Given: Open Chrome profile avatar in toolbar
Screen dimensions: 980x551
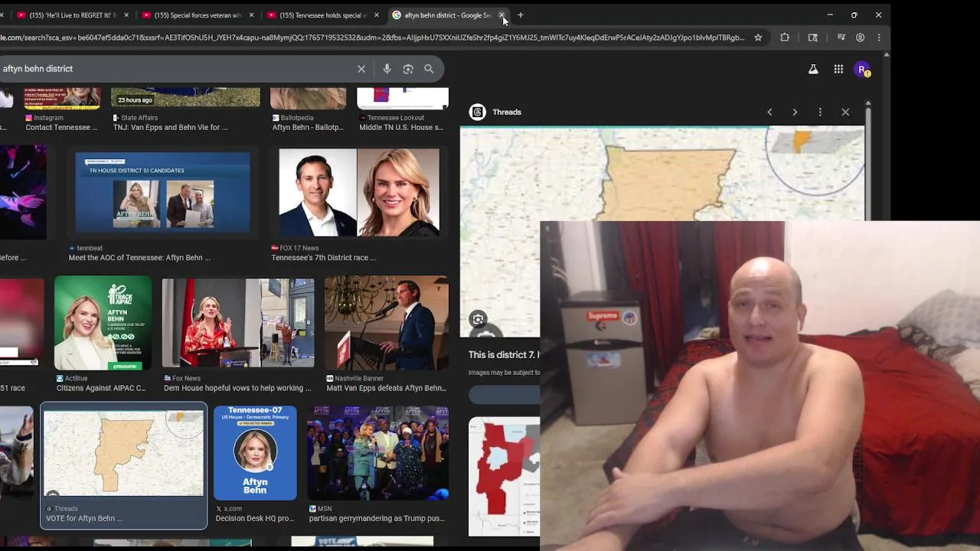Looking at the screenshot, I should click(860, 37).
